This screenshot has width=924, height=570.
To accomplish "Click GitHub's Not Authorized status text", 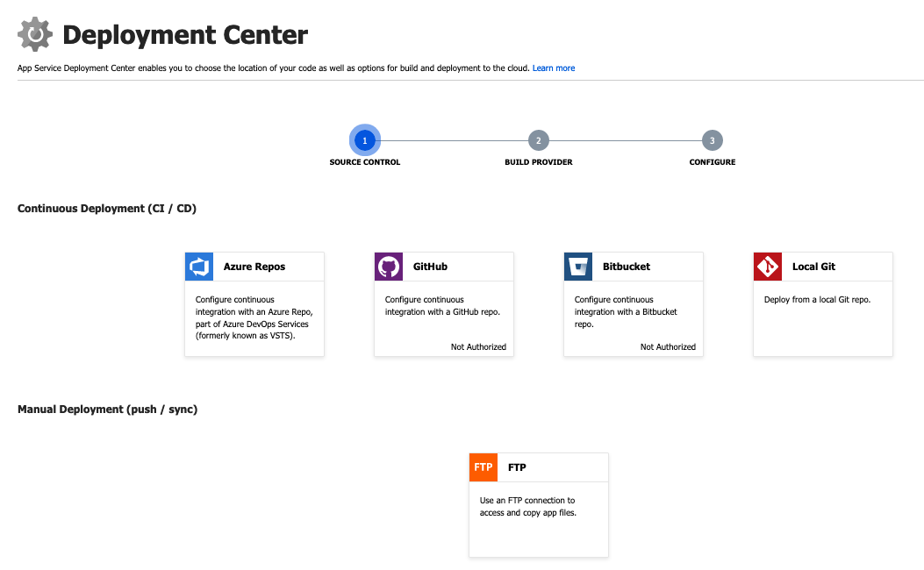I will point(478,347).
